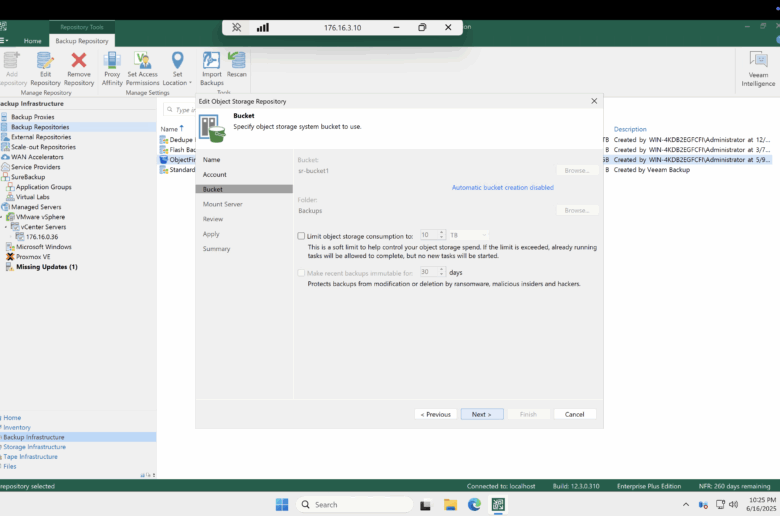The image size is (780, 516).
Task: Click immutable days value spinner
Action: tap(441, 272)
